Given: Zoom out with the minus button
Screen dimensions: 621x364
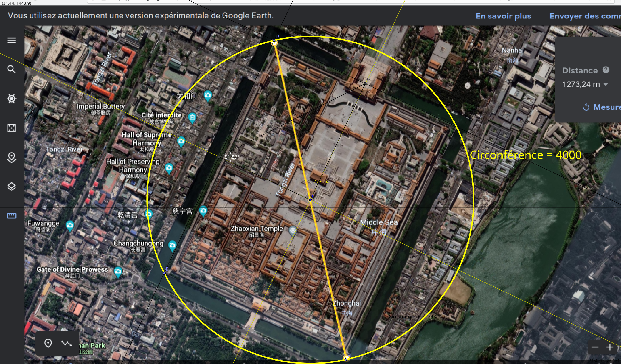Looking at the screenshot, I should 595,347.
